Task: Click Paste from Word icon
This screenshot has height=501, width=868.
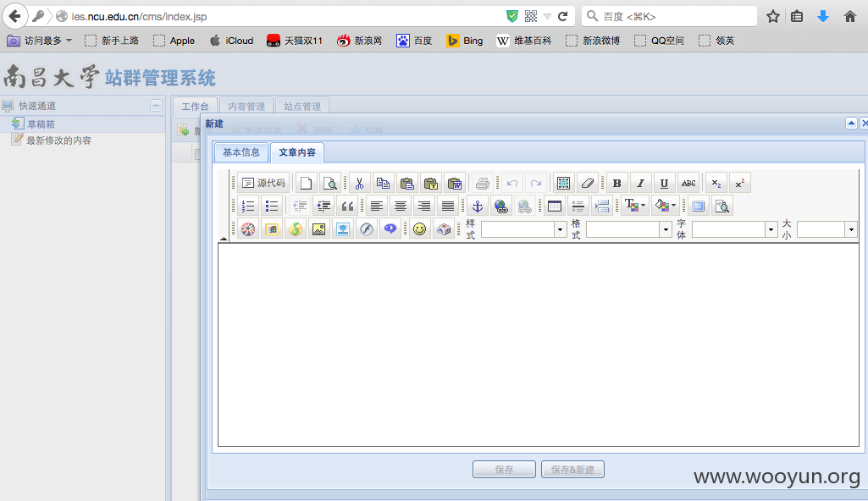Action: (x=455, y=183)
